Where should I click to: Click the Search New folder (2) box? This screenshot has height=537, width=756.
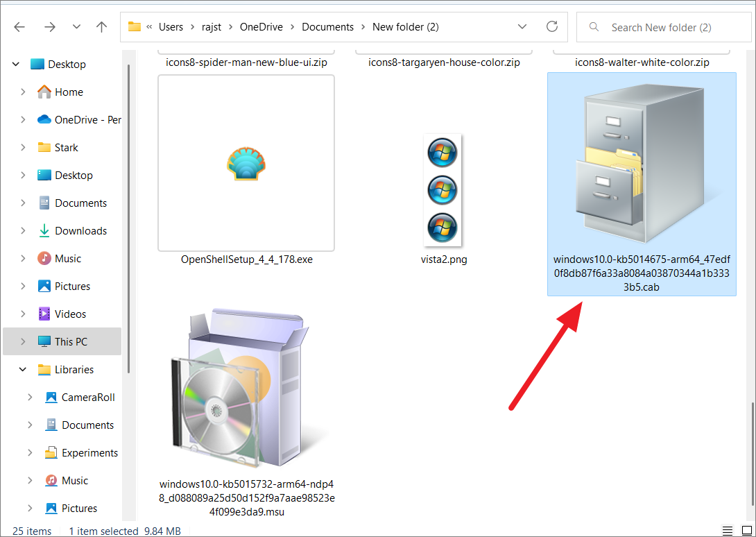click(664, 27)
